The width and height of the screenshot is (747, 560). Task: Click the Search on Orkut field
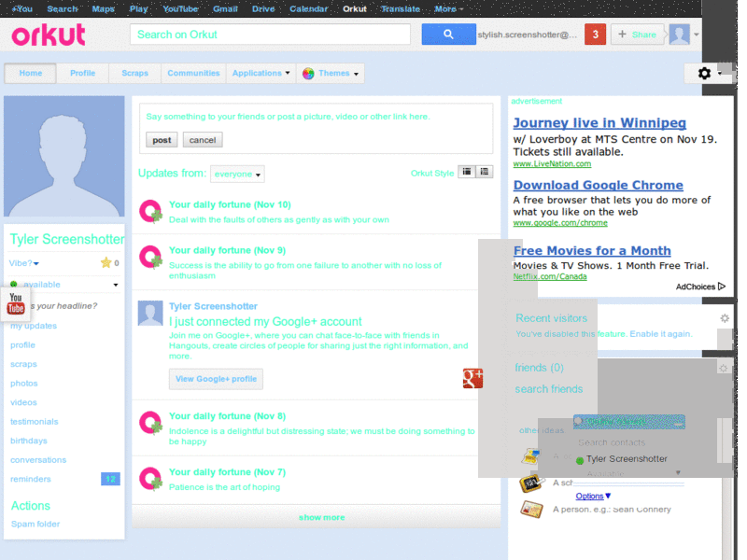point(270,35)
